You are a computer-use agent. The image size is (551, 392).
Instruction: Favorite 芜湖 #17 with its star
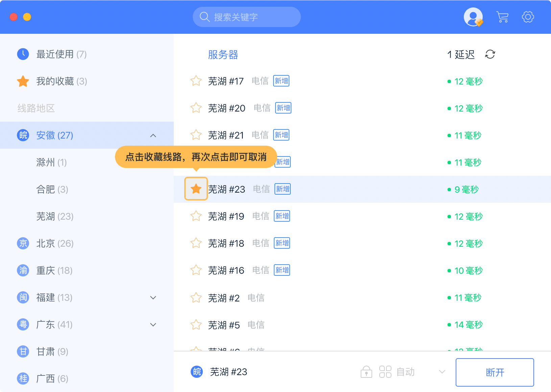point(196,81)
